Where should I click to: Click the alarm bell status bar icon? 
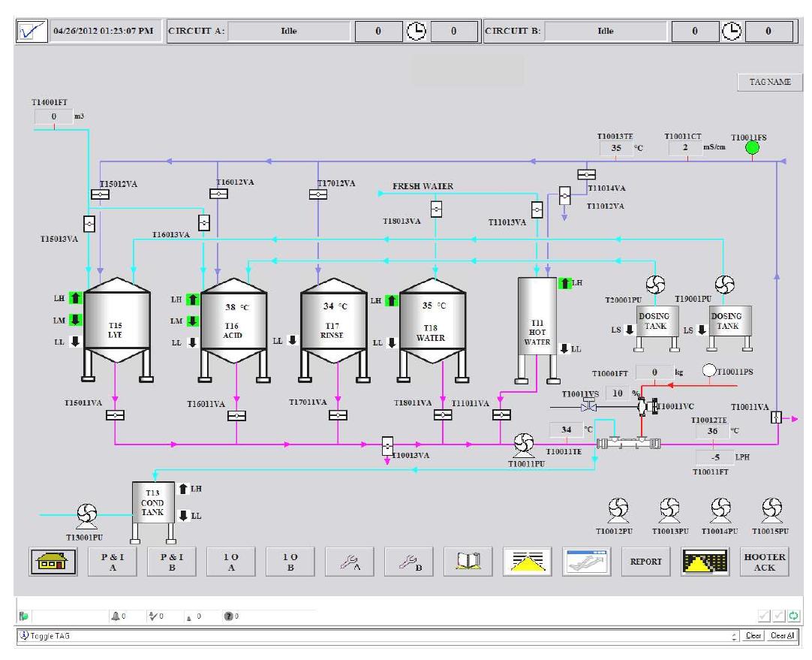coord(116,616)
